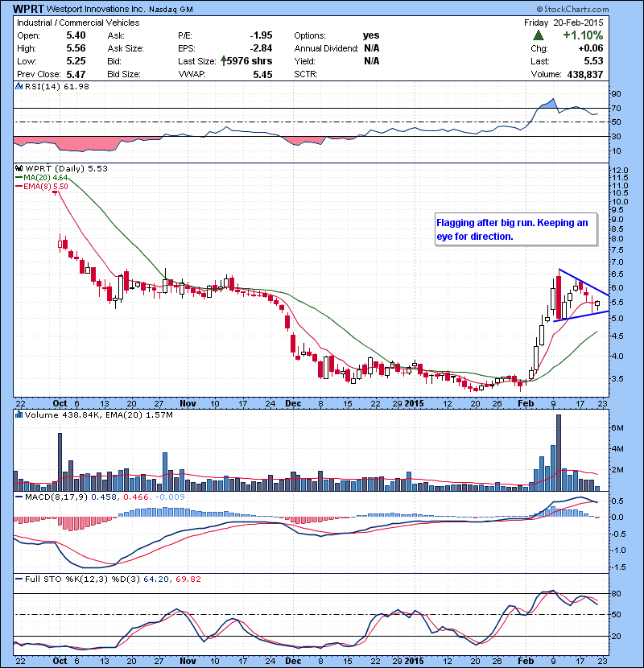644x668 pixels.
Task: Click the Flagging after big run annotation box
Action: [x=516, y=229]
